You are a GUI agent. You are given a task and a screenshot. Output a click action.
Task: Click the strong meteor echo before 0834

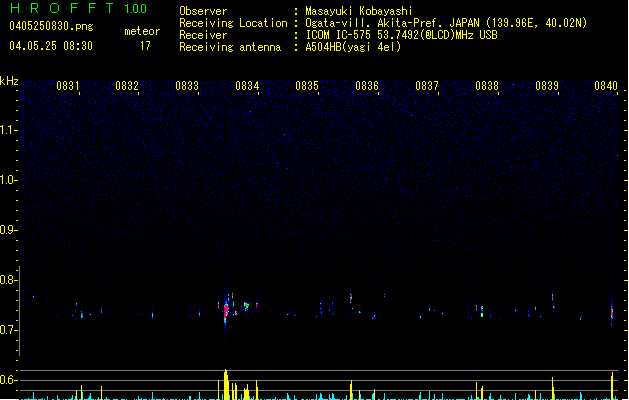click(226, 311)
